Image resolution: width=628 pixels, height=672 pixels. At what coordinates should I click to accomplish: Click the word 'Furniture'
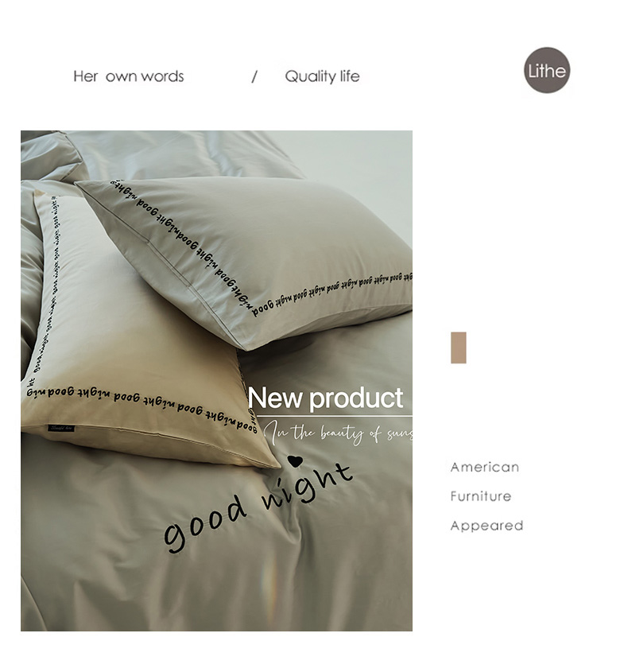481,496
